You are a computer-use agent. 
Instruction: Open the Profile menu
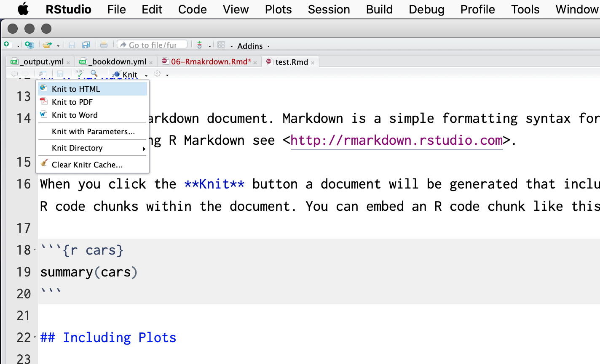tap(478, 9)
